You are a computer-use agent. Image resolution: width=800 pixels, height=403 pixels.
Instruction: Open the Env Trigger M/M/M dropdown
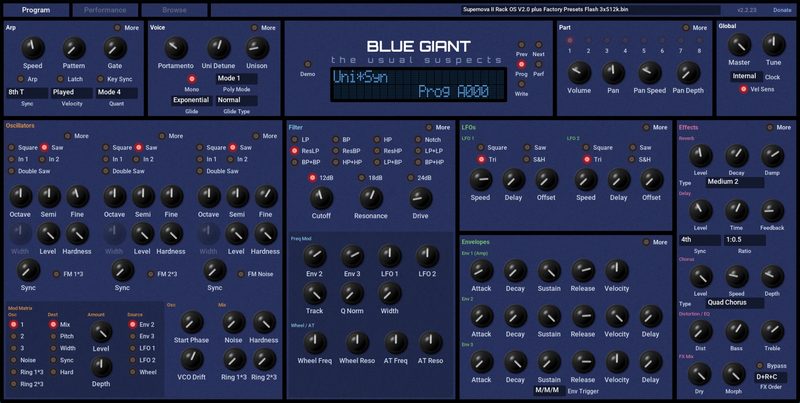(549, 391)
